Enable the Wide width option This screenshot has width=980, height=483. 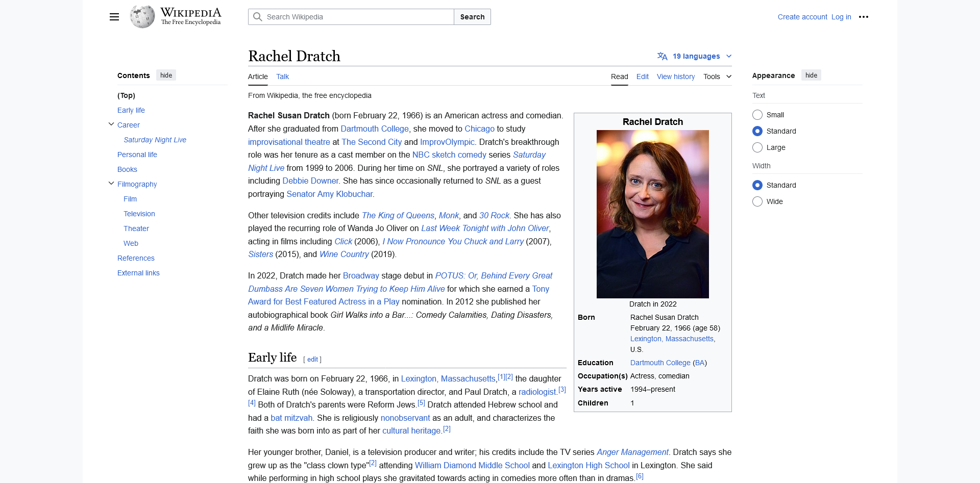[x=757, y=201]
